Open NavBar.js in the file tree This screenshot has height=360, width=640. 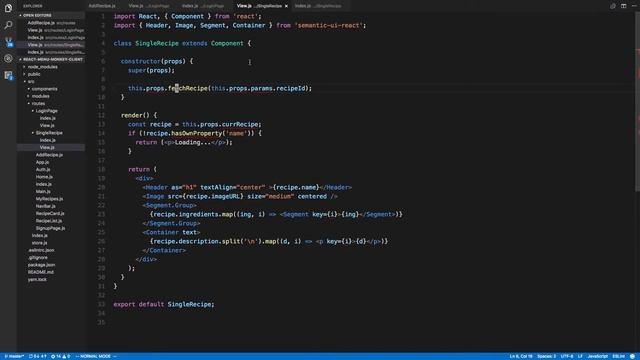pos(45,206)
